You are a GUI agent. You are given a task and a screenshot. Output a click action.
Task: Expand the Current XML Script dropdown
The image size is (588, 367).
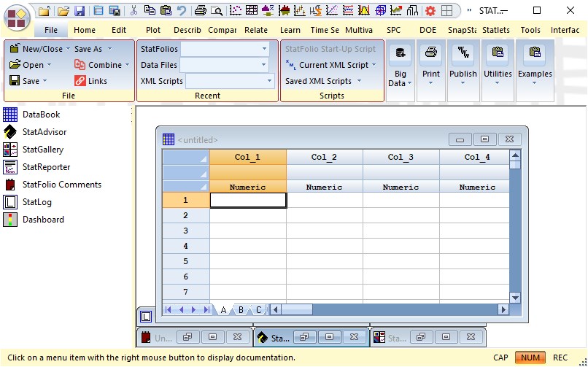374,65
